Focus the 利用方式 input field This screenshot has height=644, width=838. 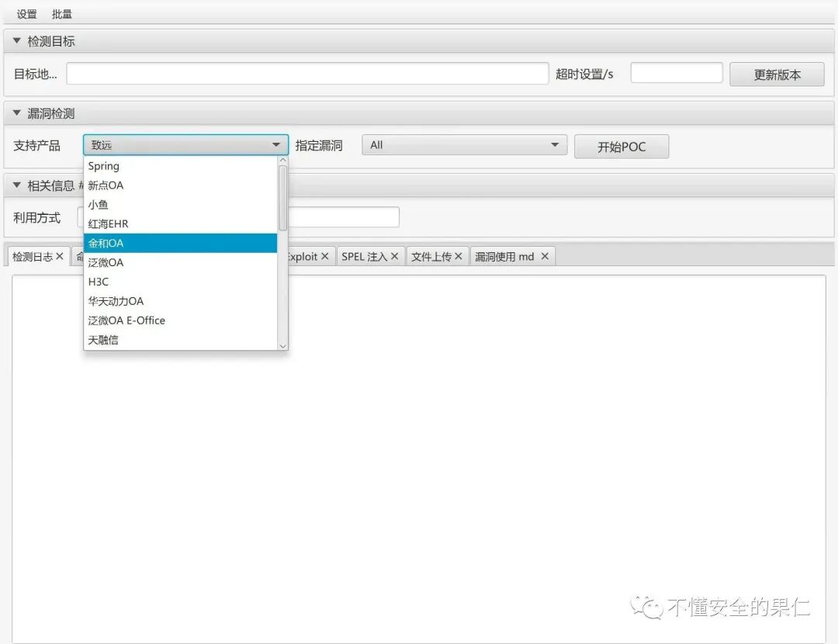point(343,217)
